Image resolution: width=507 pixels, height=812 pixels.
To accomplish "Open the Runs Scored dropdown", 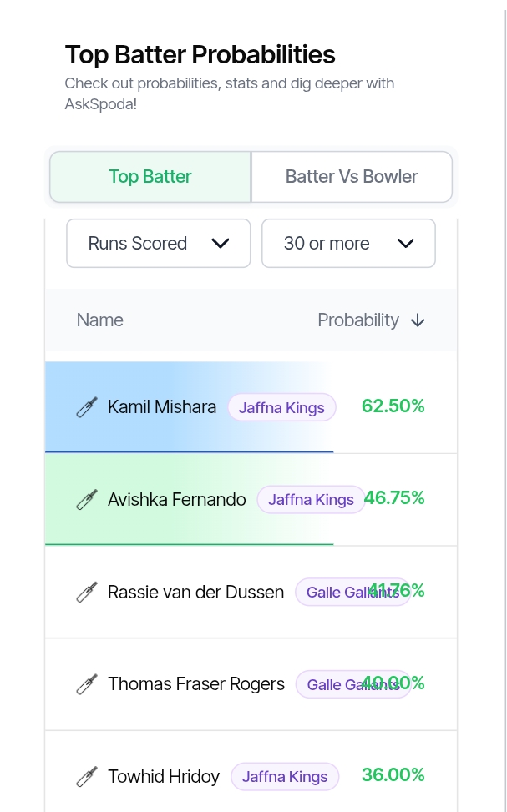I will click(x=159, y=244).
